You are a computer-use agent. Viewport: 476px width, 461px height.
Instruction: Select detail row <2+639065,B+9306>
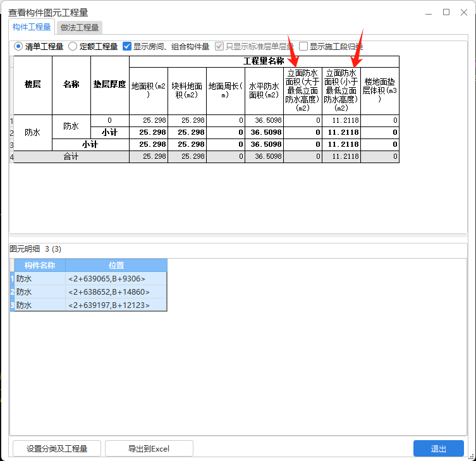(x=116, y=278)
